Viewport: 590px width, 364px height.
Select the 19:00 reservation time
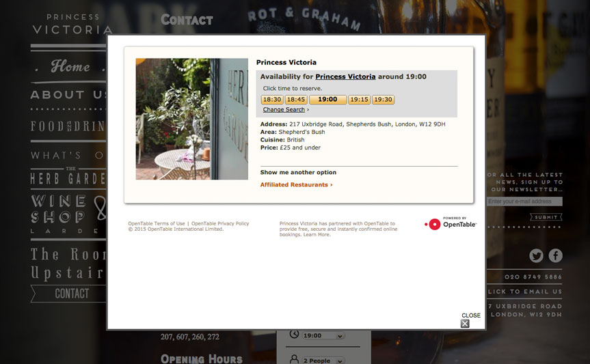click(x=327, y=100)
